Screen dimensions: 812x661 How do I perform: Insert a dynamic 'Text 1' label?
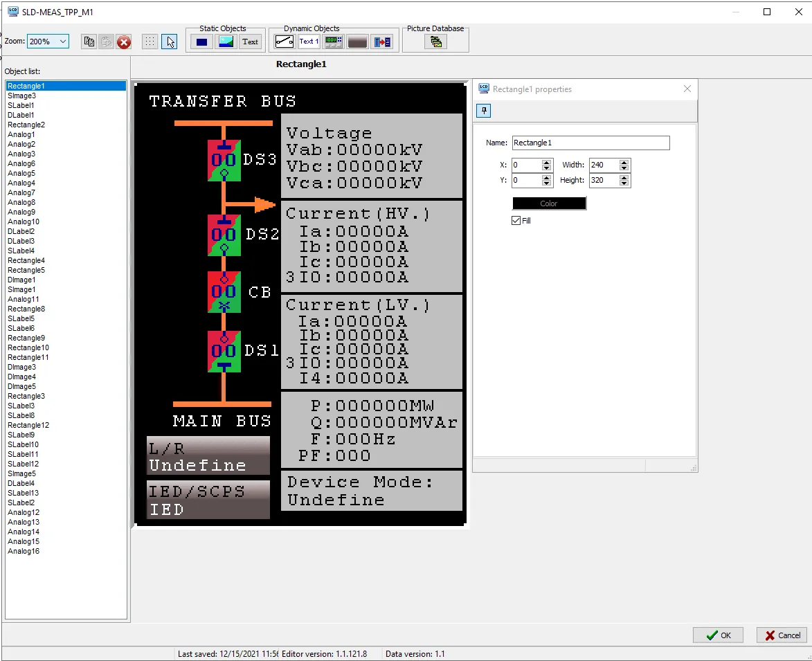309,42
